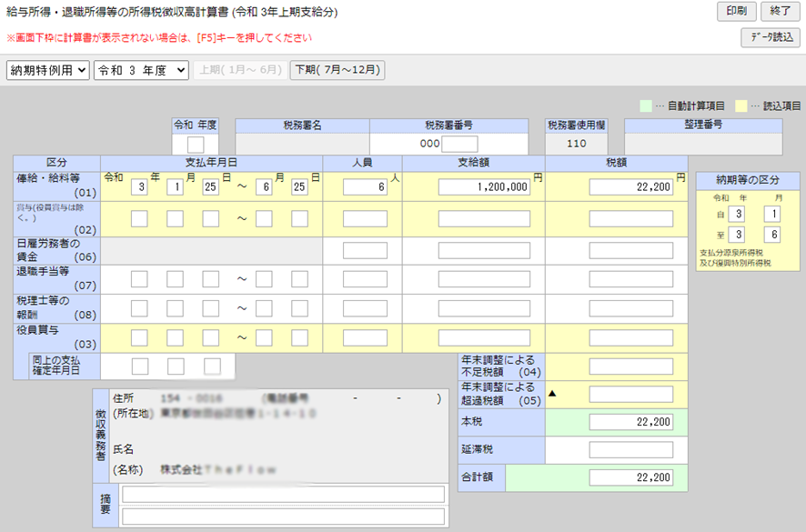Click the 合計額 total field
This screenshot has height=532, width=806.
(630, 477)
